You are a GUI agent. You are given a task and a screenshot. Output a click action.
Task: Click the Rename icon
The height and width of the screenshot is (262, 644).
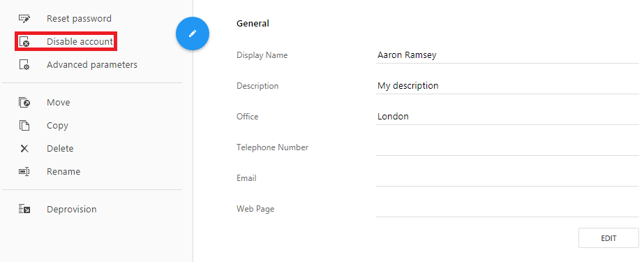point(24,171)
